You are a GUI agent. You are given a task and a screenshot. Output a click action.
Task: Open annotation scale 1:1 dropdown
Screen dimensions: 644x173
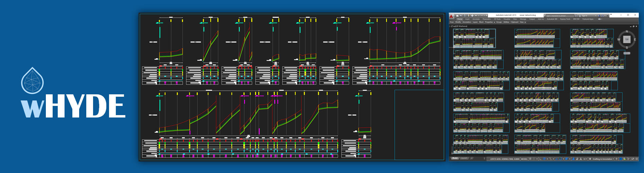[585, 159]
